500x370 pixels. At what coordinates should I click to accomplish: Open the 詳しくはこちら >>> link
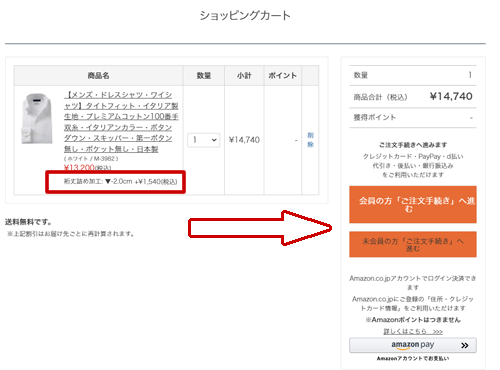(413, 331)
